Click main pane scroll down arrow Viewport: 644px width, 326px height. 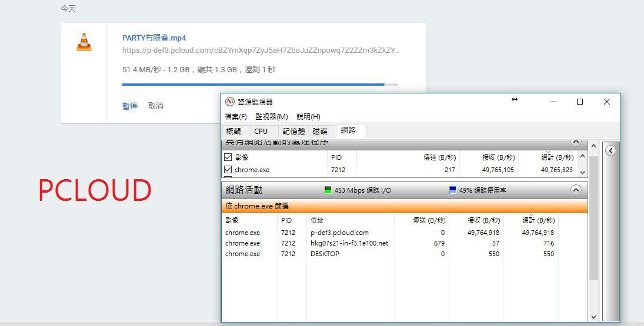pyautogui.click(x=593, y=317)
